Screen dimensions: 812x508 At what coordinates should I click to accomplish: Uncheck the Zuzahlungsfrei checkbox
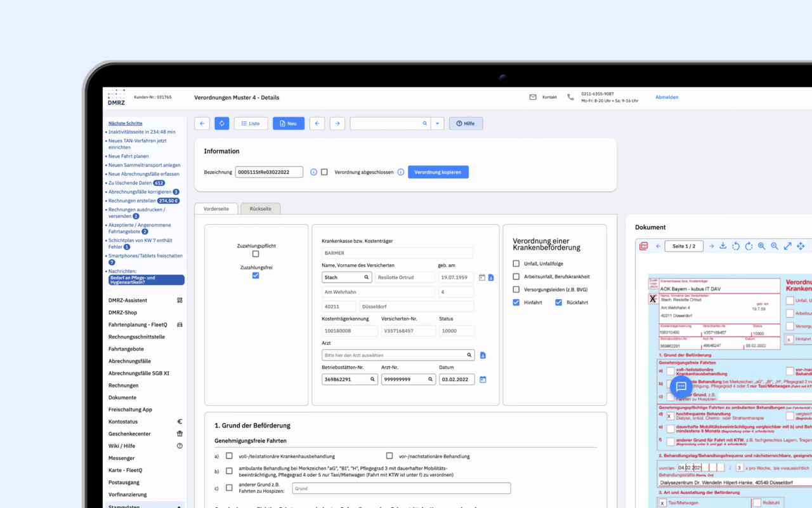pos(256,276)
